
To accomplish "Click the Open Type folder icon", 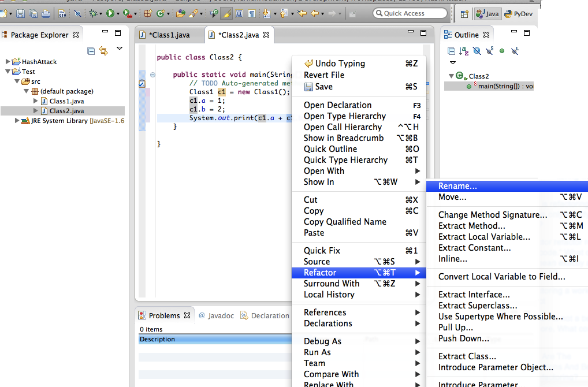I will [181, 14].
